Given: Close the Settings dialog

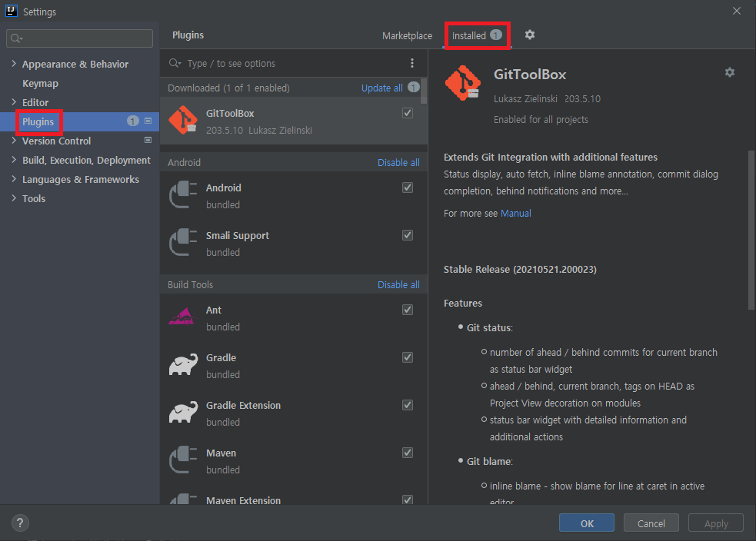Looking at the screenshot, I should click(736, 11).
